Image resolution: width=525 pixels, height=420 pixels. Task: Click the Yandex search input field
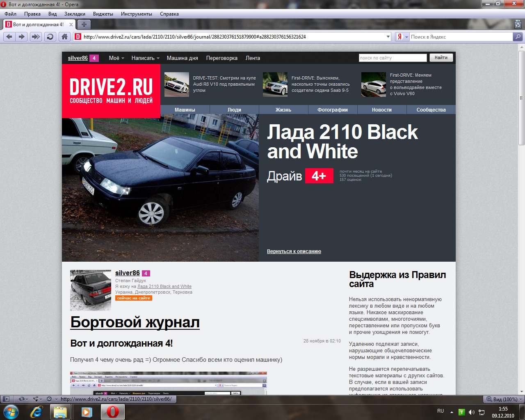click(461, 37)
